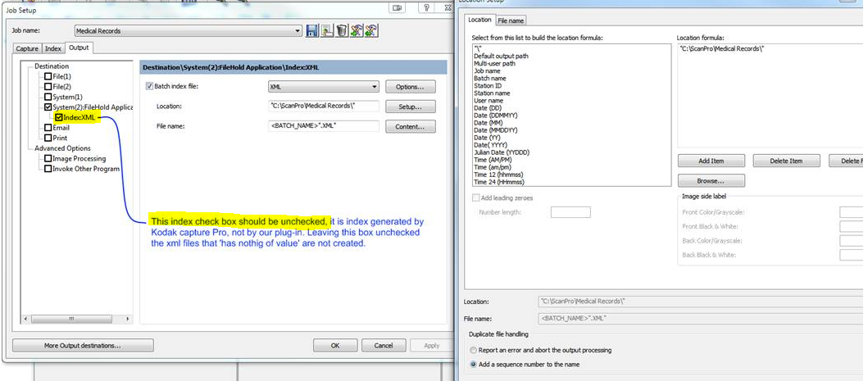Enable the Email destination checkbox

[48, 128]
